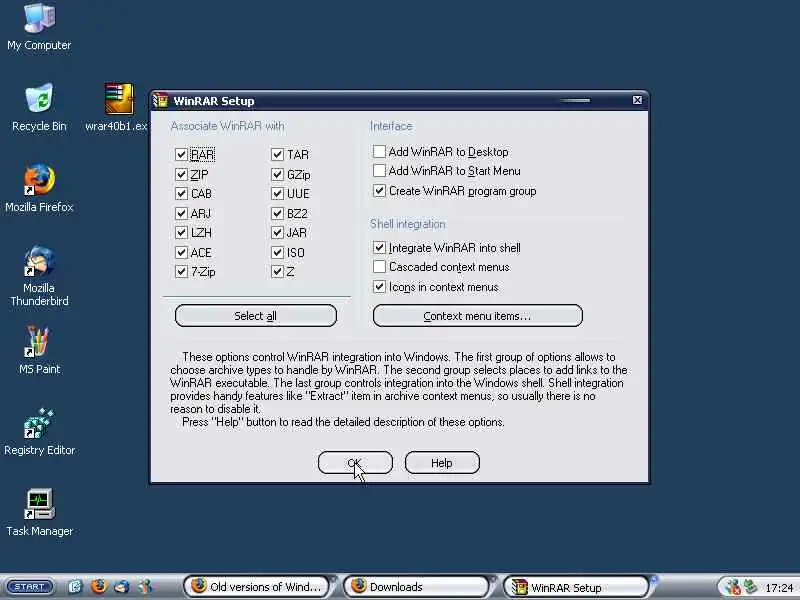Switch to the Downloads taskbar window
This screenshot has width=800, height=600.
point(416,587)
